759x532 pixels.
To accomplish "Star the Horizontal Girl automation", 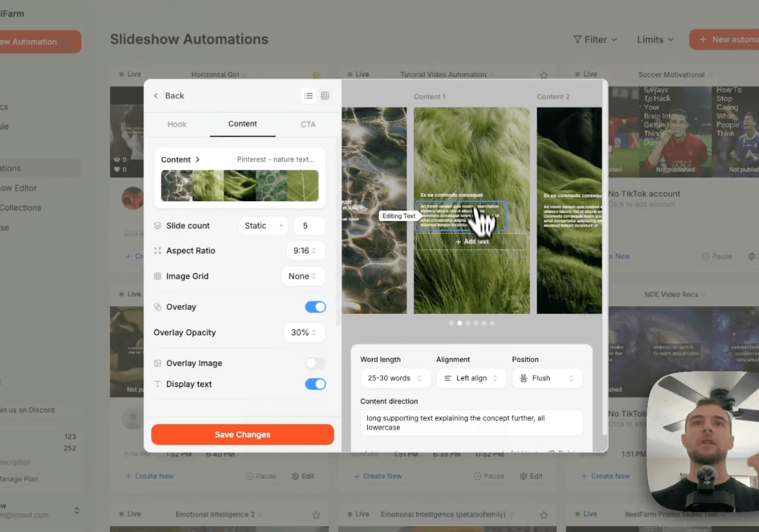I will [x=316, y=75].
